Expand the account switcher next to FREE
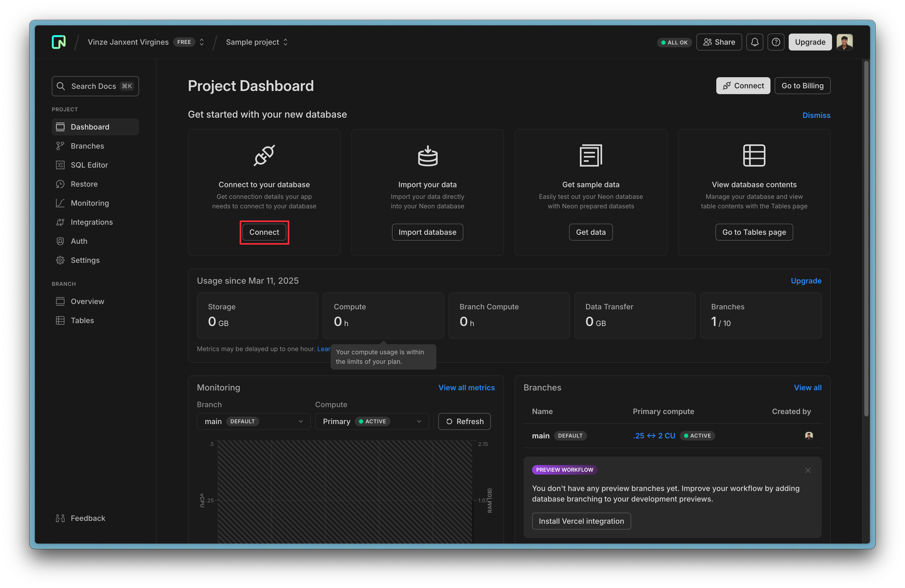 (202, 42)
